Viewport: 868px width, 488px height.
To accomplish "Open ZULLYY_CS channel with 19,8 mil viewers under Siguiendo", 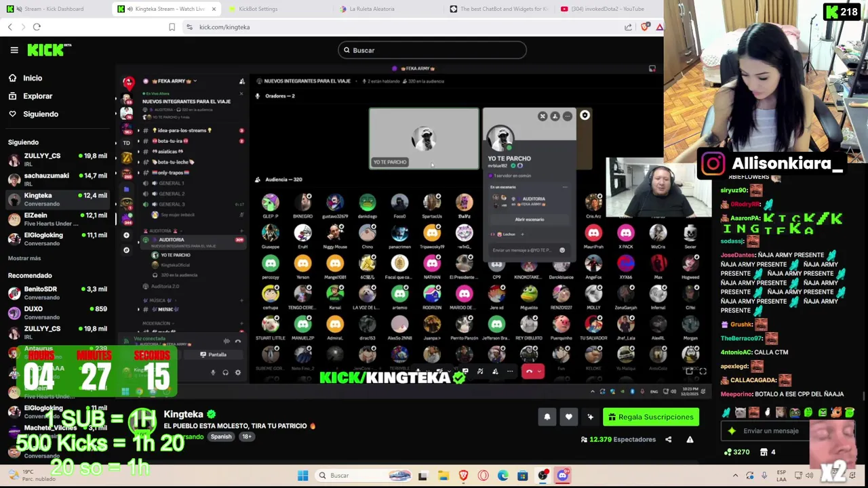I will [58, 159].
